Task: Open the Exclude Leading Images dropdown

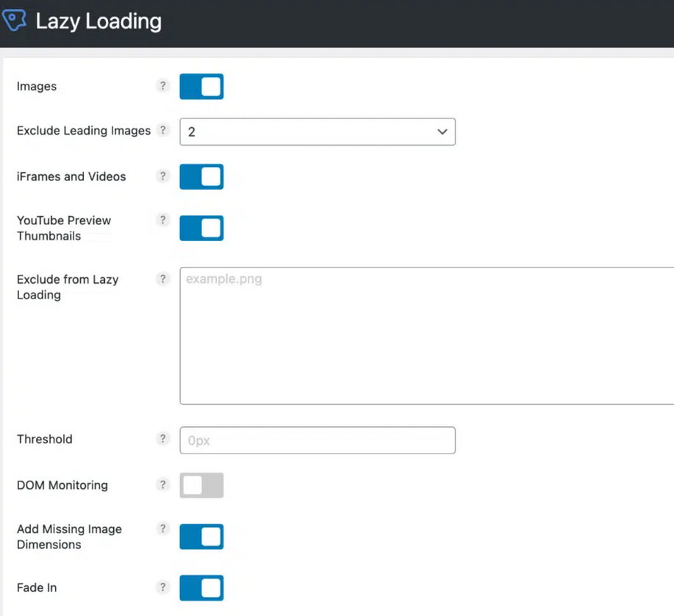Action: point(317,132)
